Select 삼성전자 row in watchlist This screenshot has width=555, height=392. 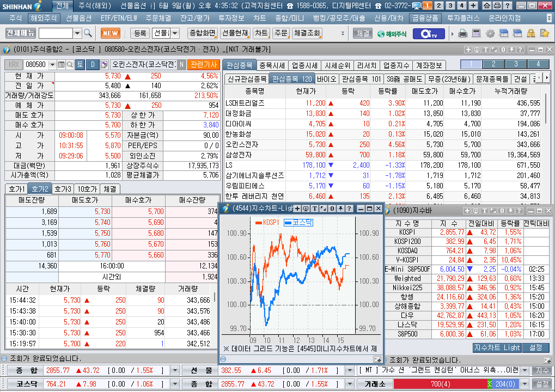pyautogui.click(x=382, y=155)
